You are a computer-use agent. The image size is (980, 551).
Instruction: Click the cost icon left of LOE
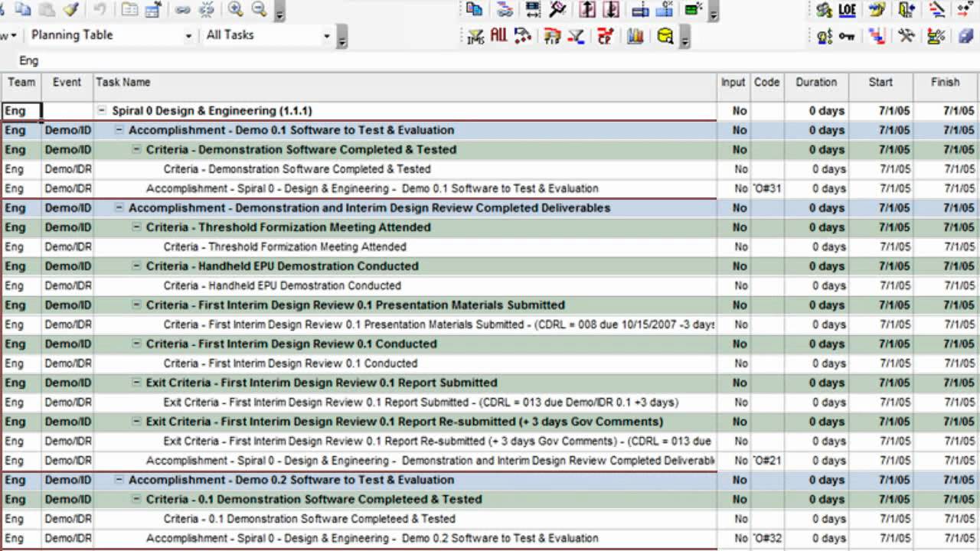[824, 9]
